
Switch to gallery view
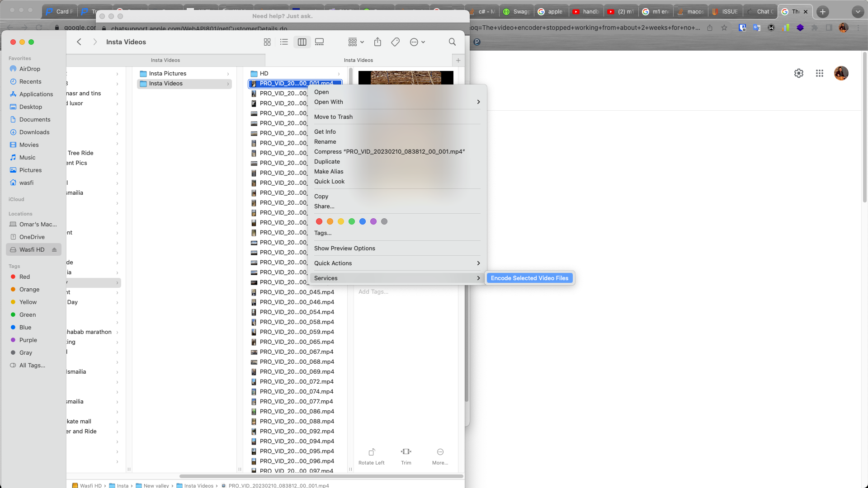[x=319, y=42]
